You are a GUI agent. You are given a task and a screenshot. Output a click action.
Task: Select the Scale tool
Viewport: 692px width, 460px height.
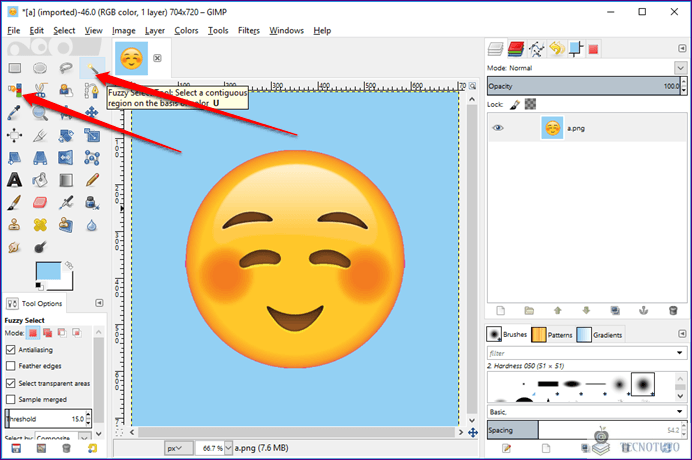click(x=92, y=135)
